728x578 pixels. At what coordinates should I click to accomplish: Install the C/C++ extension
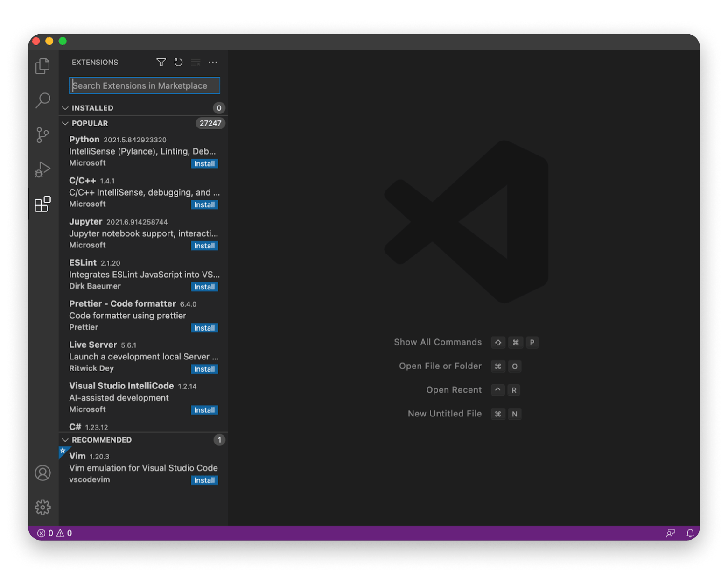pos(204,205)
